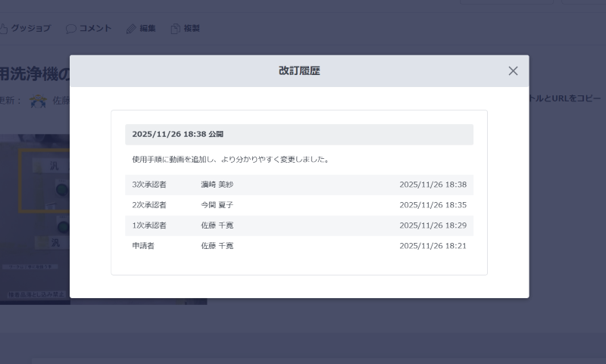The image size is (606, 364).
Task: Click the 3次承認者 label
Action: [x=149, y=185]
